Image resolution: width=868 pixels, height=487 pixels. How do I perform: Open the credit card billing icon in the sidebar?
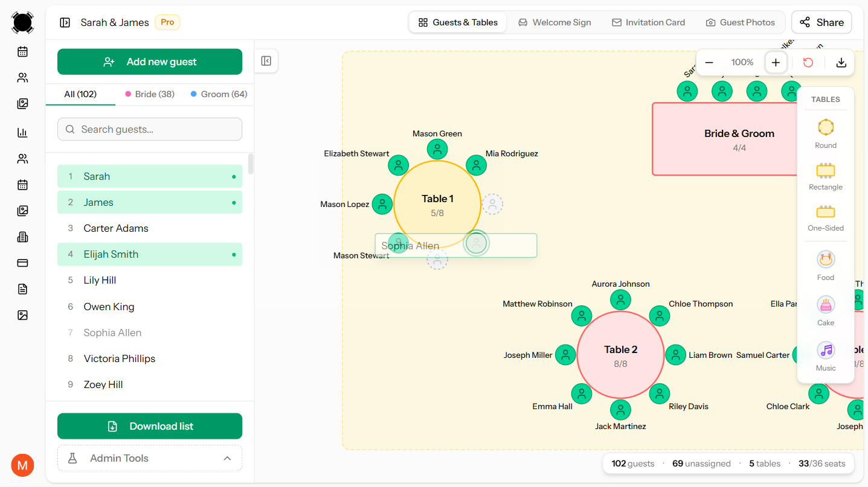click(x=23, y=263)
